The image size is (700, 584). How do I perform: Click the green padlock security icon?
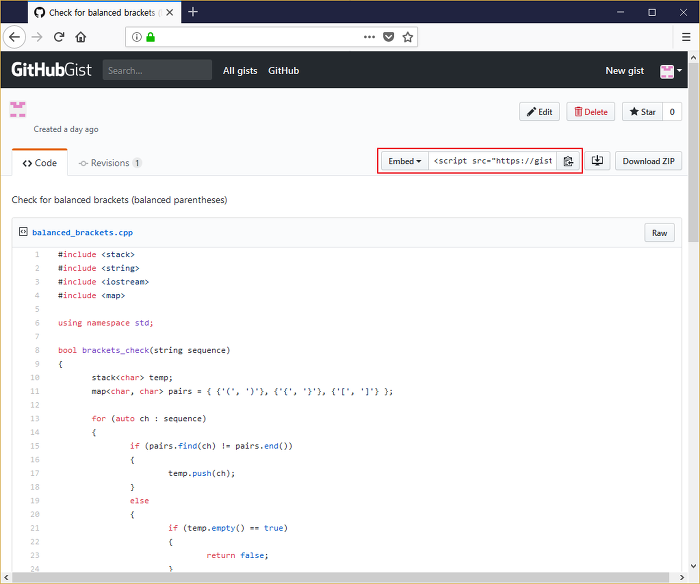[x=150, y=37]
